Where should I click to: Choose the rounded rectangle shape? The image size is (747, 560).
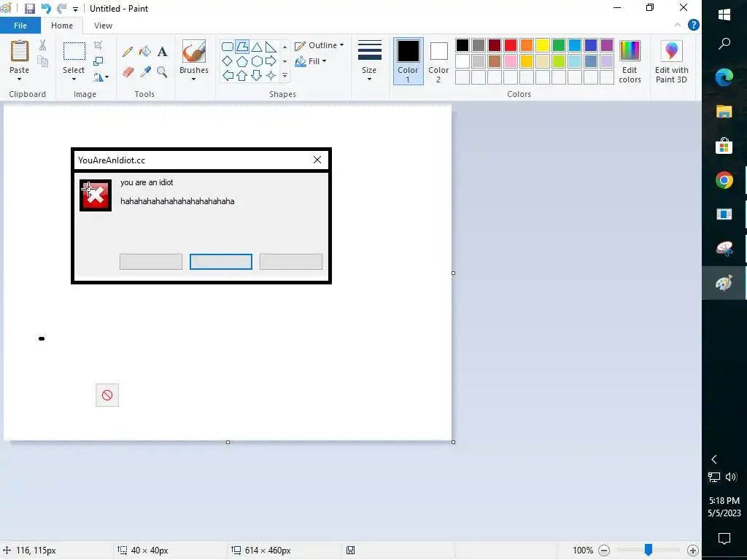228,47
